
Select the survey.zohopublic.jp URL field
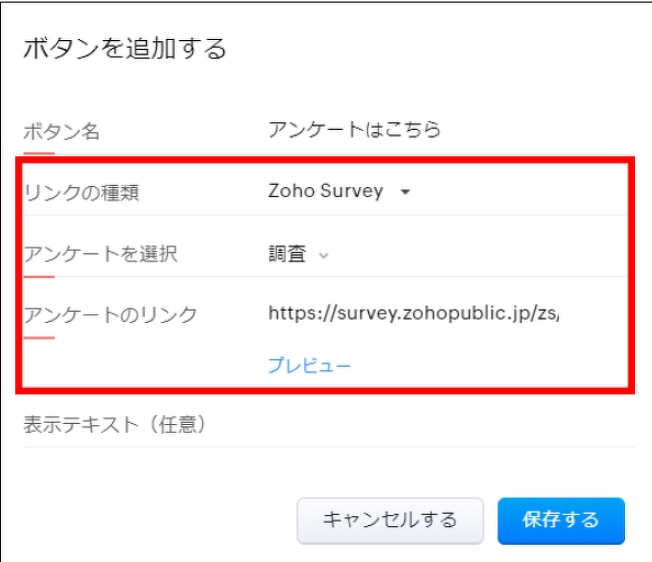[413, 314]
